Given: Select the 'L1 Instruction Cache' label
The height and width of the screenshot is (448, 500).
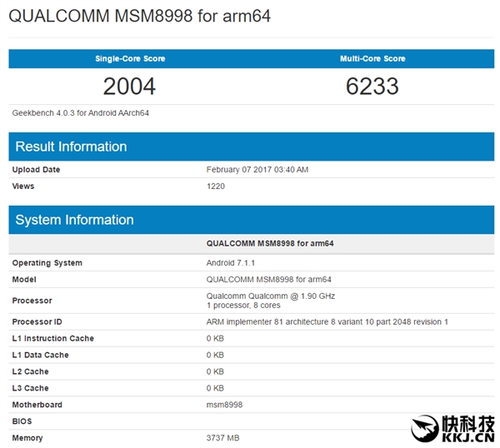Looking at the screenshot, I should tap(53, 338).
